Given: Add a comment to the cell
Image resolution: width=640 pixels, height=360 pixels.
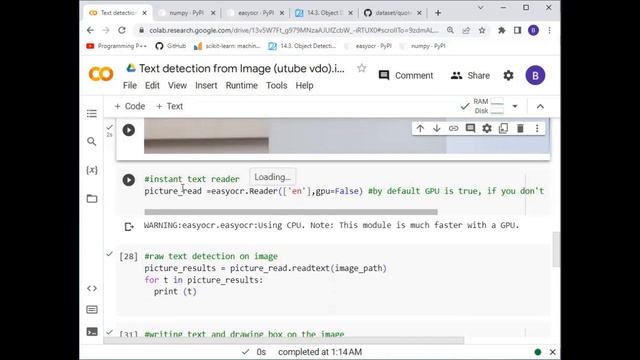Looking at the screenshot, I should point(470,128).
